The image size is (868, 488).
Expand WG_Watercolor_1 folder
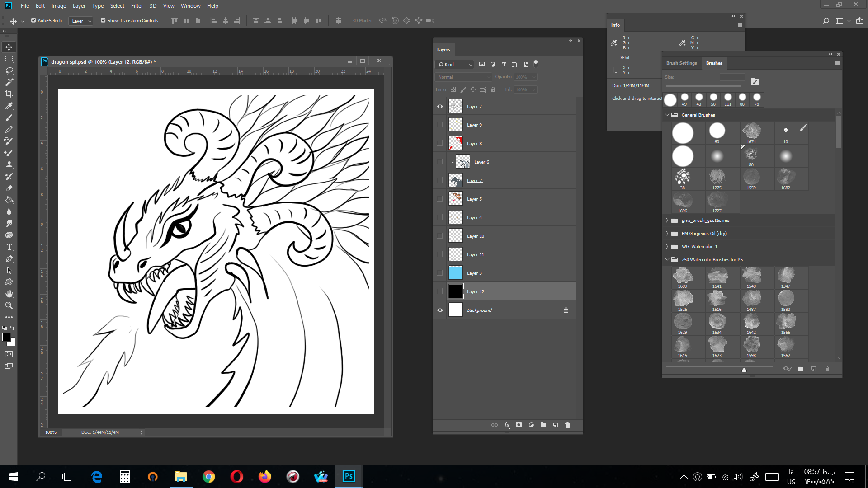coord(667,247)
